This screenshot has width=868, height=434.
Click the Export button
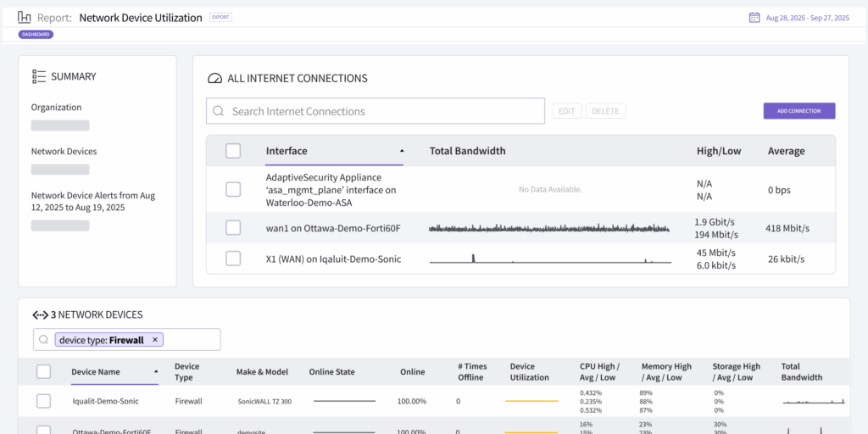(x=221, y=17)
